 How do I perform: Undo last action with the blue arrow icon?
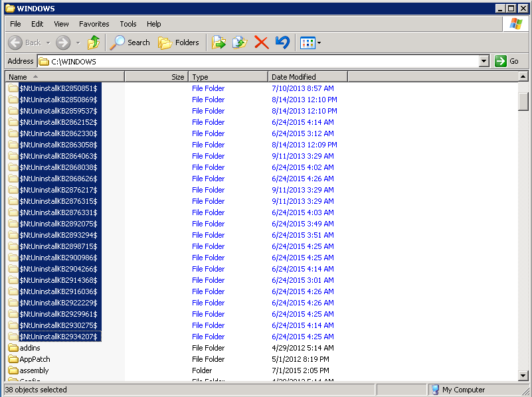tap(282, 42)
